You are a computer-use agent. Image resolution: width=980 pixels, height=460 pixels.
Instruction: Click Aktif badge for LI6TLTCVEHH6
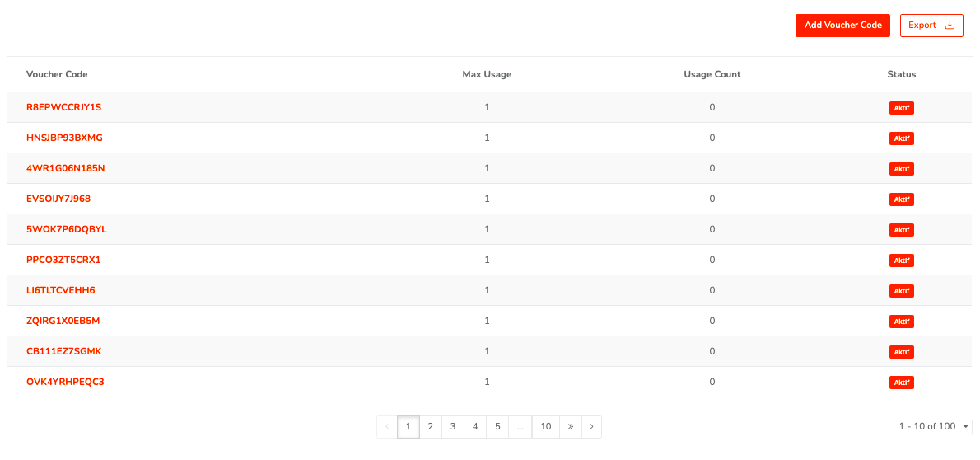click(901, 291)
